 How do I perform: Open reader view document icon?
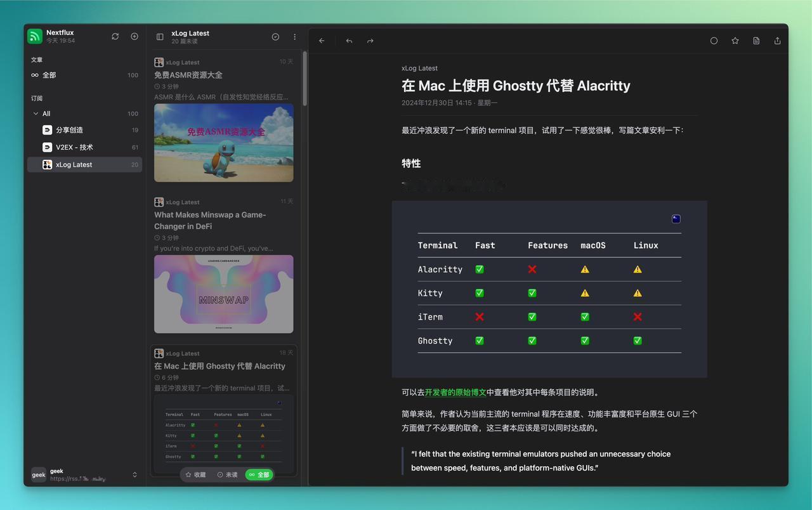coord(756,41)
